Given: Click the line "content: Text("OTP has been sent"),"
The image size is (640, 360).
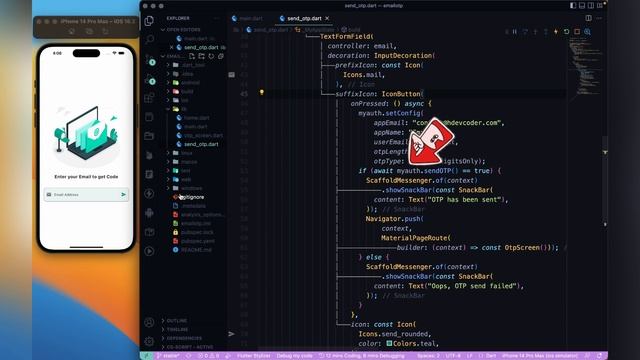Looking at the screenshot, I should tap(441, 200).
